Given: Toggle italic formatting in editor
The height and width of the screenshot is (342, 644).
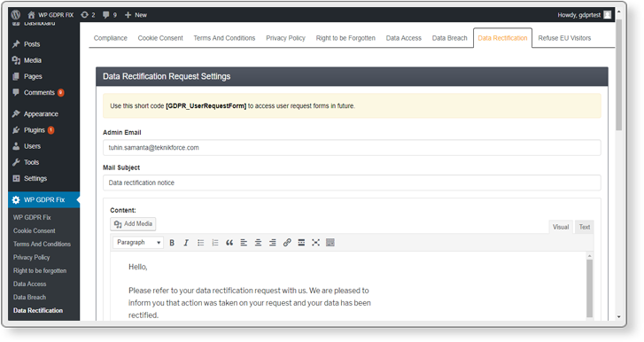Looking at the screenshot, I should tap(186, 243).
